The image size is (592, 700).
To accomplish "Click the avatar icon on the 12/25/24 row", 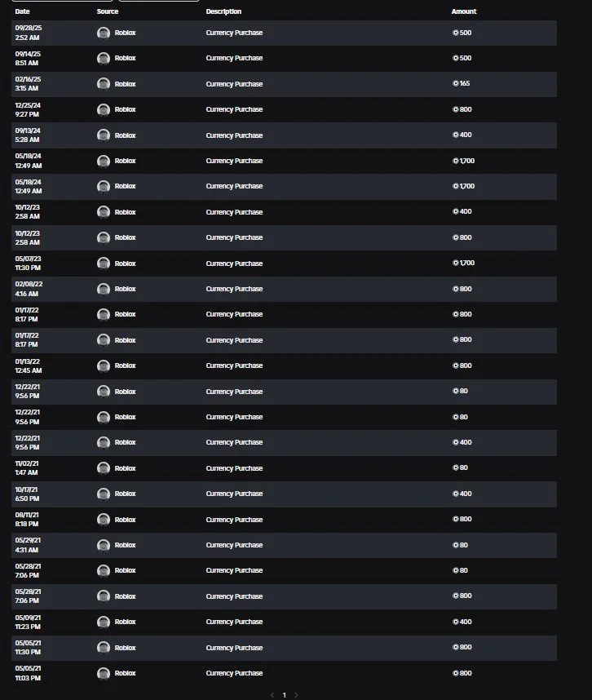I will pos(104,109).
